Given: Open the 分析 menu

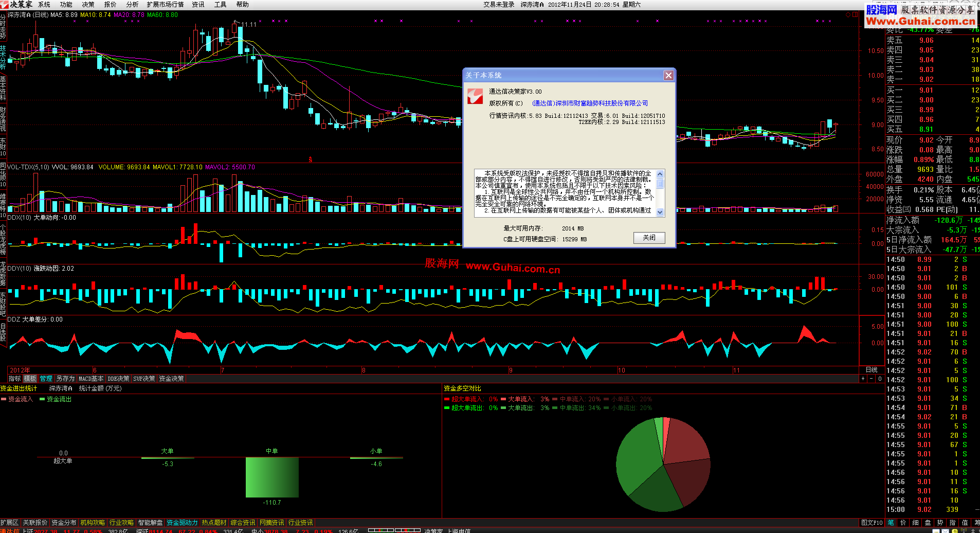Looking at the screenshot, I should (132, 5).
